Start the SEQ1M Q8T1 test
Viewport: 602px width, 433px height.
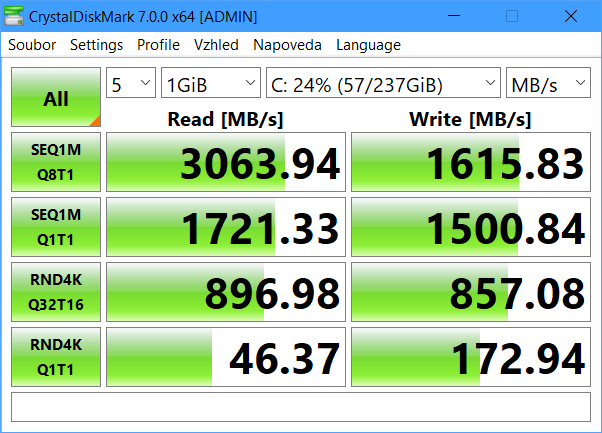coord(56,162)
